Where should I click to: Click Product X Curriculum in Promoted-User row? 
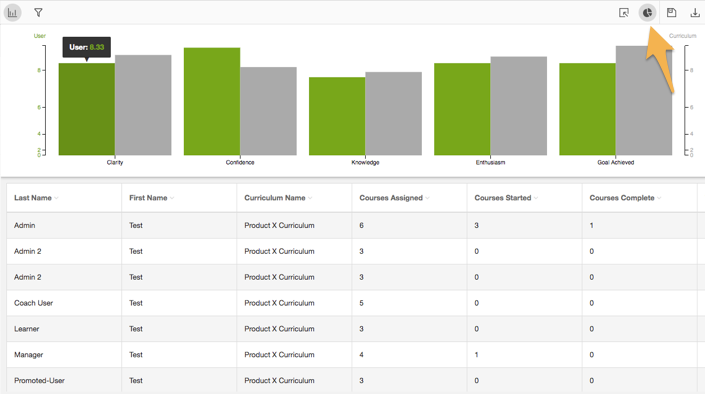pos(279,381)
